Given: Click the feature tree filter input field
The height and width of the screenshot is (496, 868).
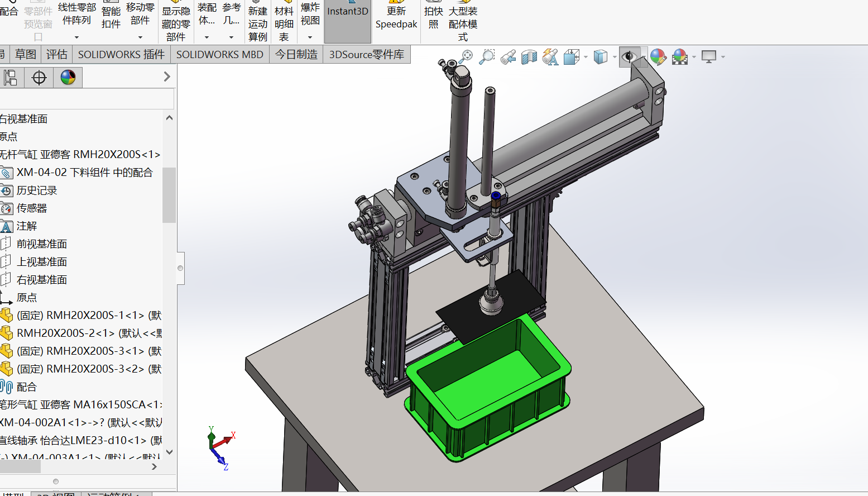Looking at the screenshot, I should click(87, 99).
